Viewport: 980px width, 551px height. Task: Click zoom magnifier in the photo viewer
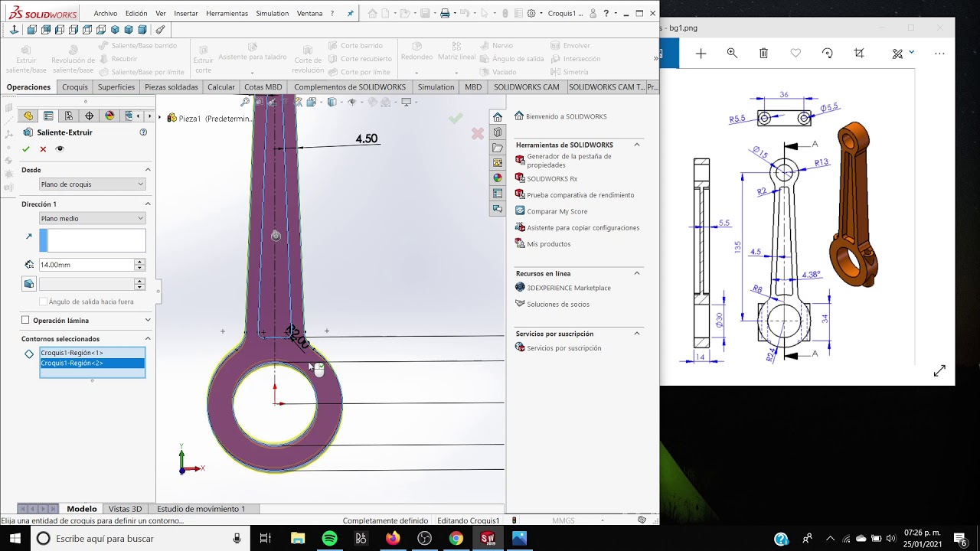click(x=732, y=53)
